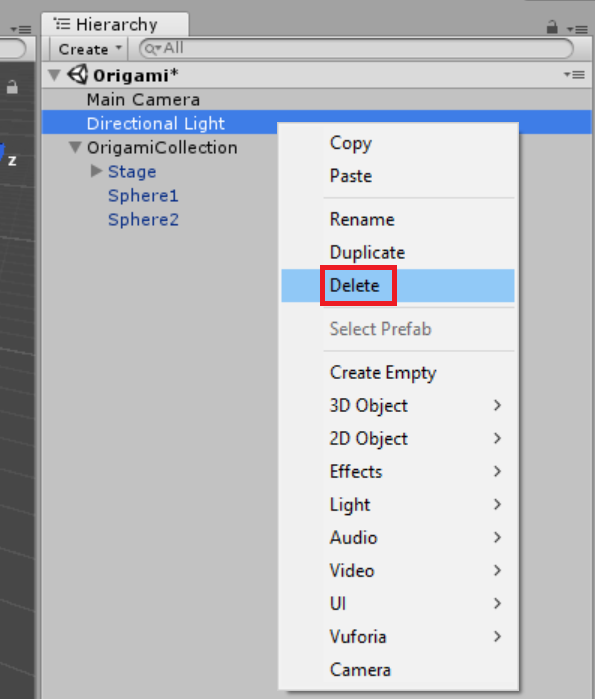Click the blue Z axis gizmo
Viewport: 595px width, 699px height.
pos(2,153)
